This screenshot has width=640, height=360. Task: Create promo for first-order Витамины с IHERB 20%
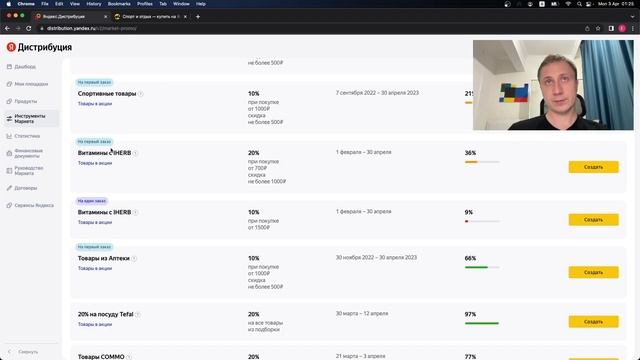point(593,167)
